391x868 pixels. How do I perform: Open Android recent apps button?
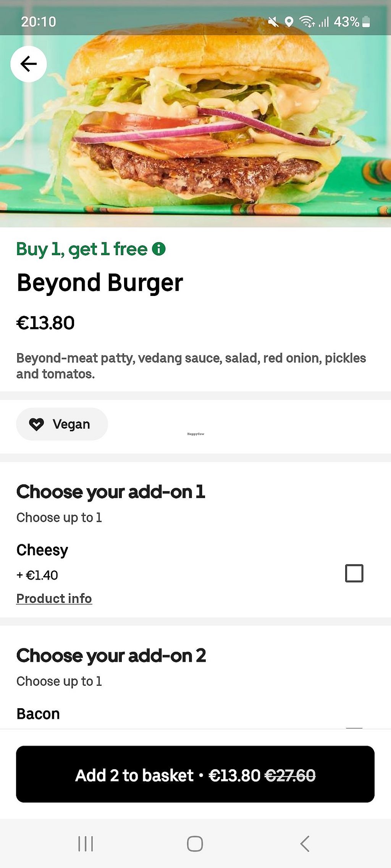(x=86, y=844)
